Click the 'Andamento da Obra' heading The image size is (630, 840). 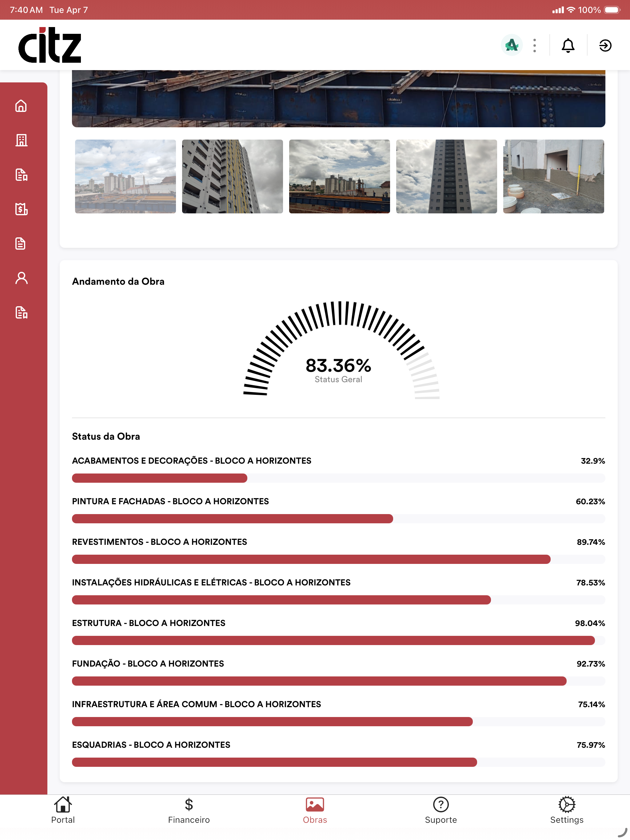[x=118, y=281]
